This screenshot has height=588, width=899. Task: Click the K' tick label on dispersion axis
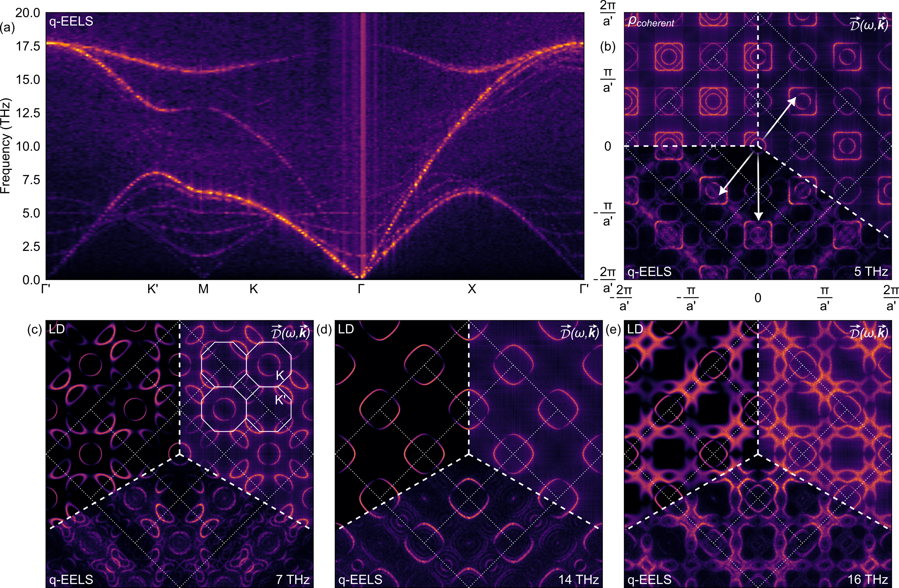(x=152, y=289)
